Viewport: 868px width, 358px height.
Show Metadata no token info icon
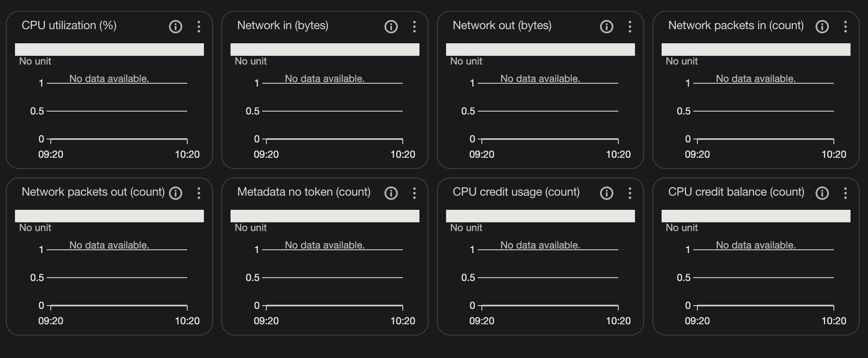tap(391, 193)
